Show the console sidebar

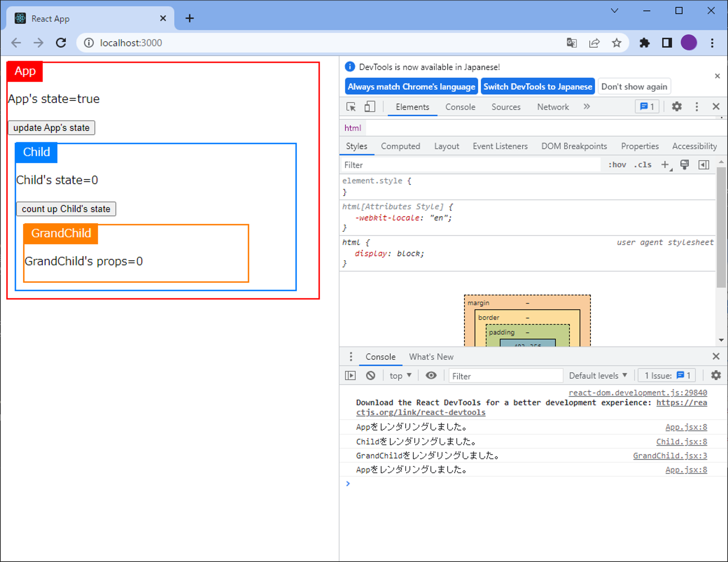350,376
